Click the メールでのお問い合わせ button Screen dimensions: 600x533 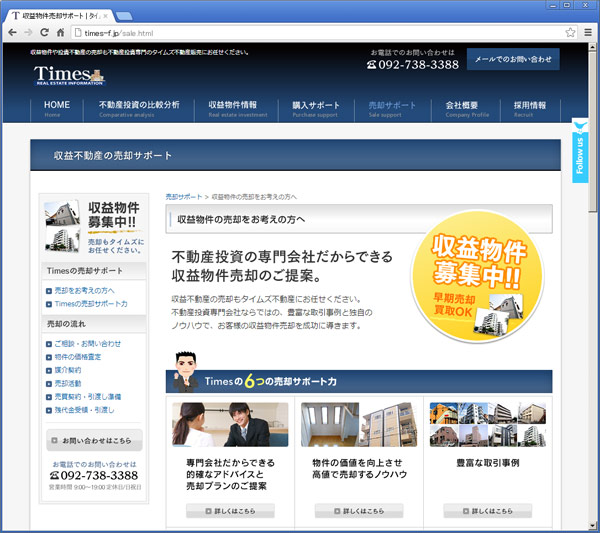tap(513, 59)
